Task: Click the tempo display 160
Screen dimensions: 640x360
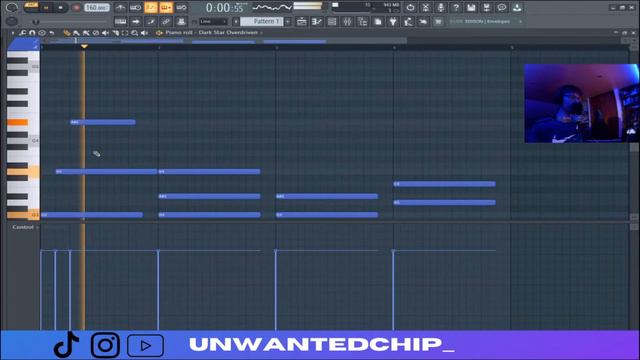Action: click(97, 7)
